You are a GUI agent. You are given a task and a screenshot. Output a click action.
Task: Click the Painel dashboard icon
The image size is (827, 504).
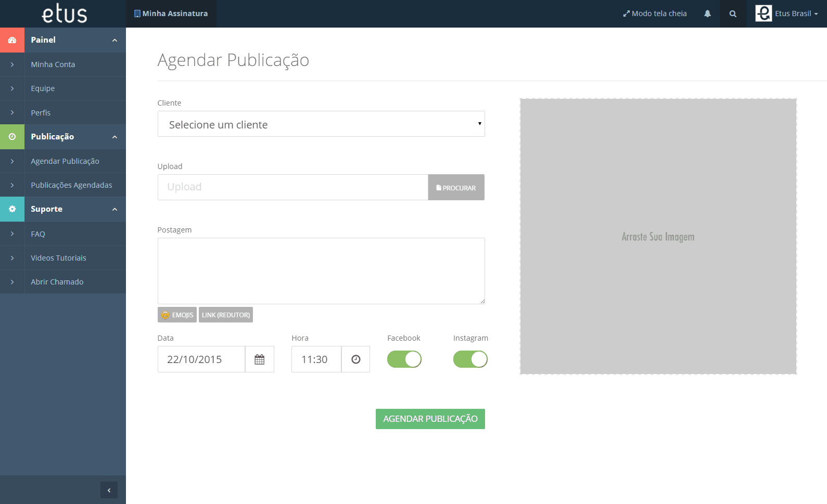12,40
